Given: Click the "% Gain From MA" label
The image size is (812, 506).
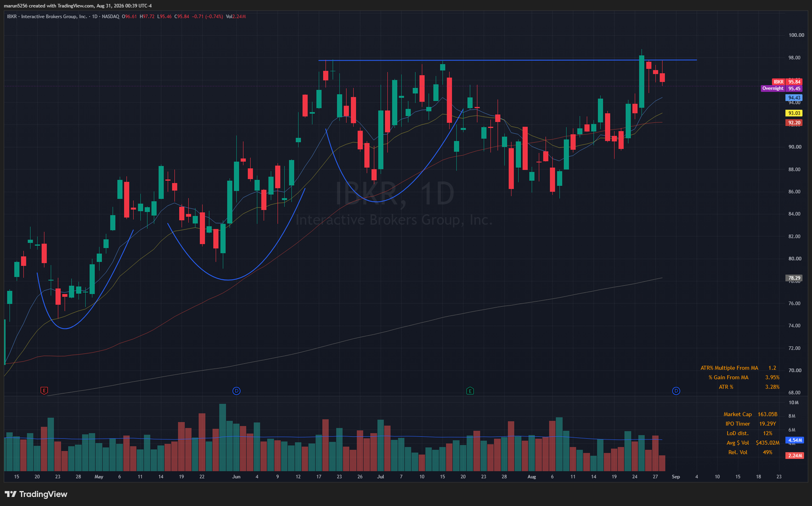Looking at the screenshot, I should point(729,378).
